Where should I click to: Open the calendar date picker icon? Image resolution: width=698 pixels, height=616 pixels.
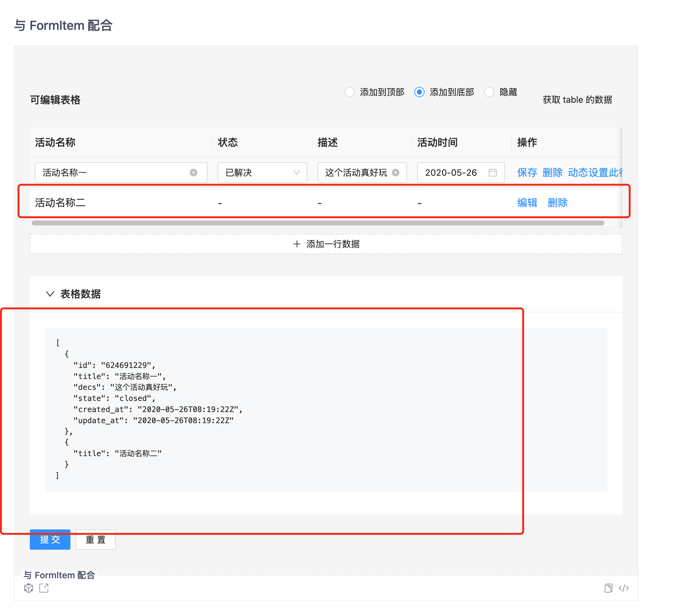coord(492,173)
